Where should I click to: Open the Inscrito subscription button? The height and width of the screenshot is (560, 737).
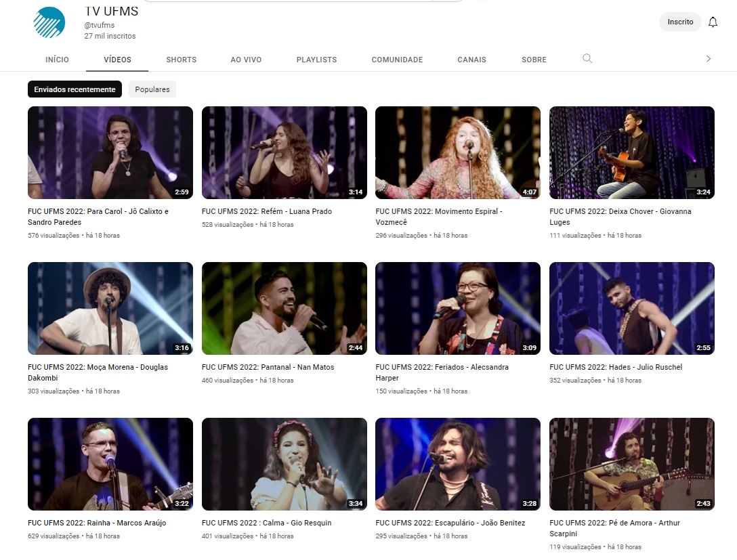pyautogui.click(x=680, y=22)
